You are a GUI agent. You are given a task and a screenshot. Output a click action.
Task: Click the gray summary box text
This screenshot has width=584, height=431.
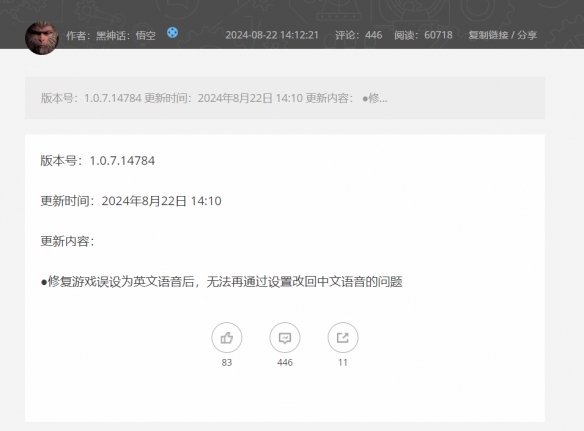214,98
